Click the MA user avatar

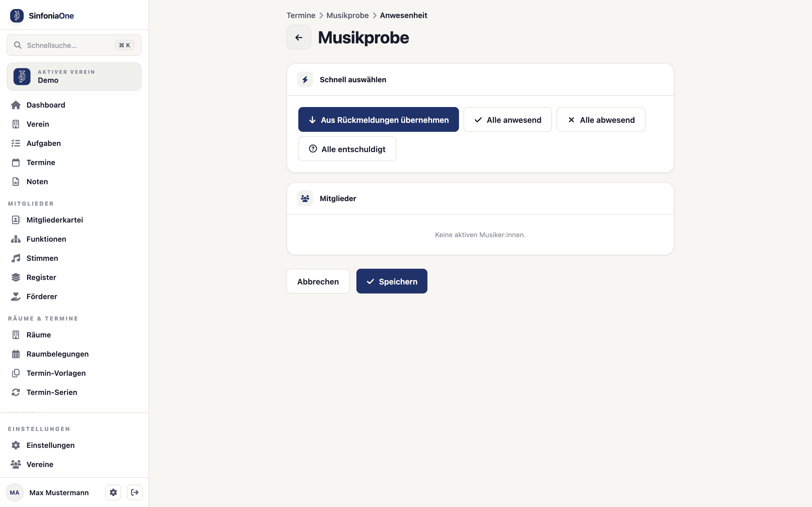pyautogui.click(x=14, y=492)
